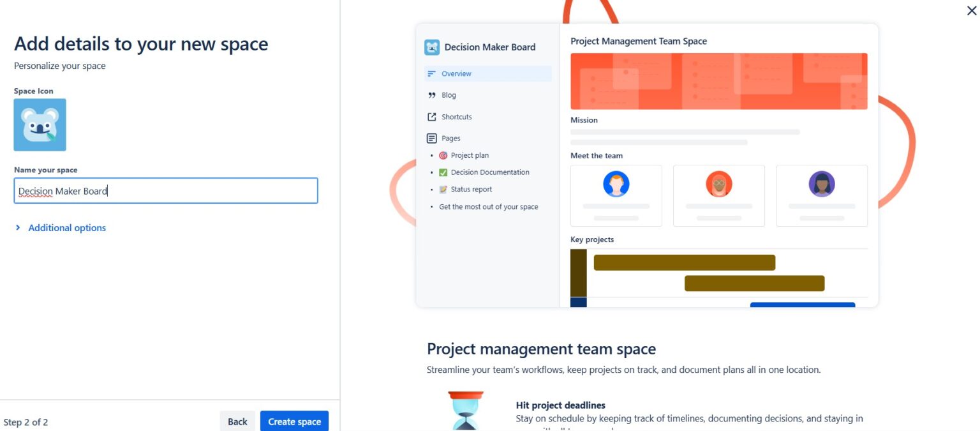This screenshot has width=980, height=431.
Task: Click the 'Shortcuts' label in preview sidebar
Action: pos(457,117)
